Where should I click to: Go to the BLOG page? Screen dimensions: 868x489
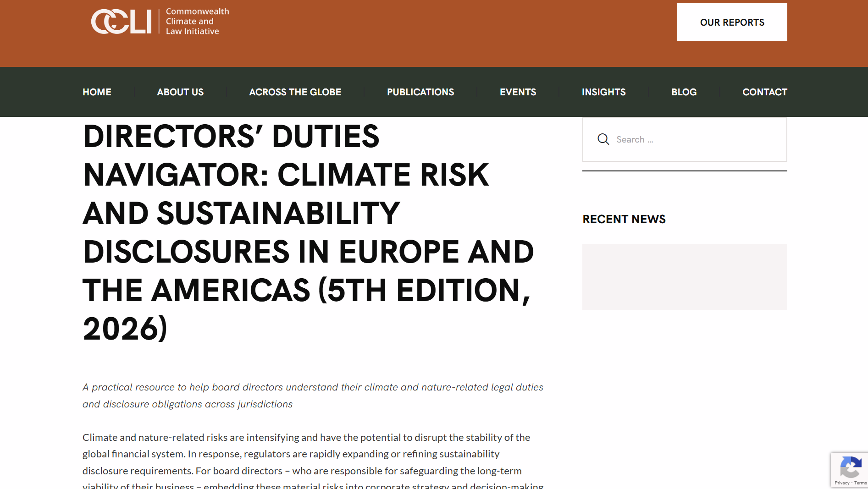(684, 92)
